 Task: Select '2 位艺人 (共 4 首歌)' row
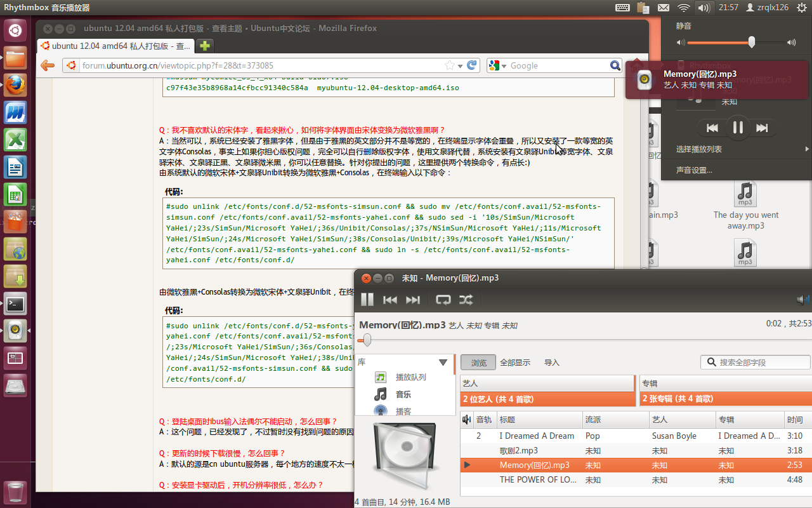[x=547, y=399]
